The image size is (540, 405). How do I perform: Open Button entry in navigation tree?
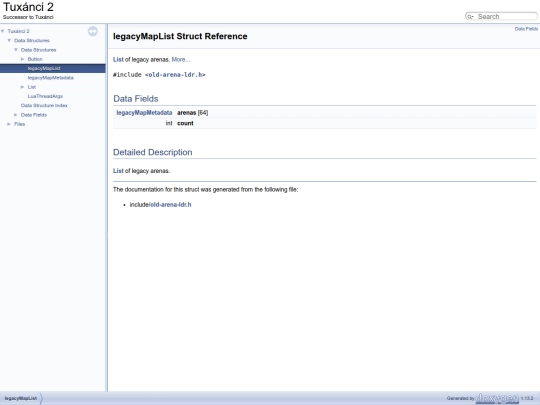click(35, 59)
